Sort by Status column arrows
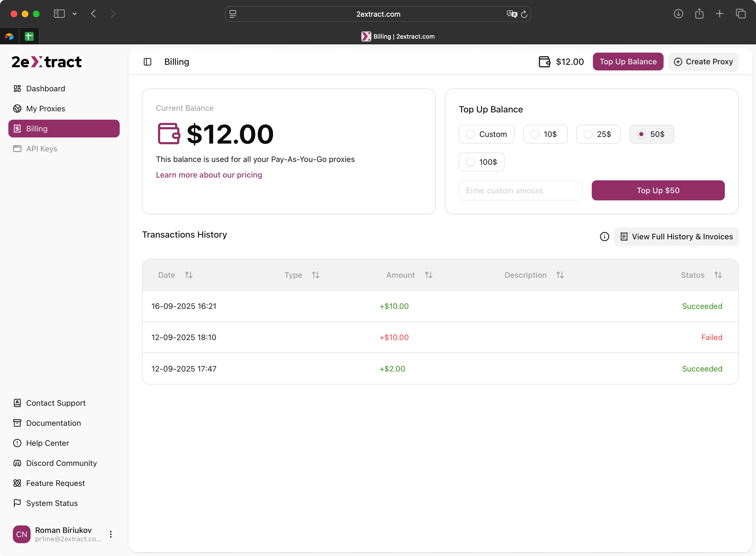 [x=718, y=275]
